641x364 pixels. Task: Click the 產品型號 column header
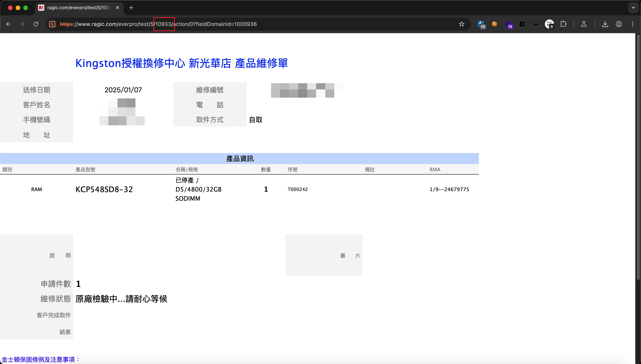(85, 169)
